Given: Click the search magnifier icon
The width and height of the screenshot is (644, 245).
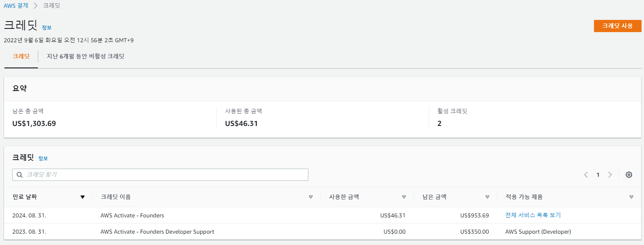Looking at the screenshot, I should point(20,175).
